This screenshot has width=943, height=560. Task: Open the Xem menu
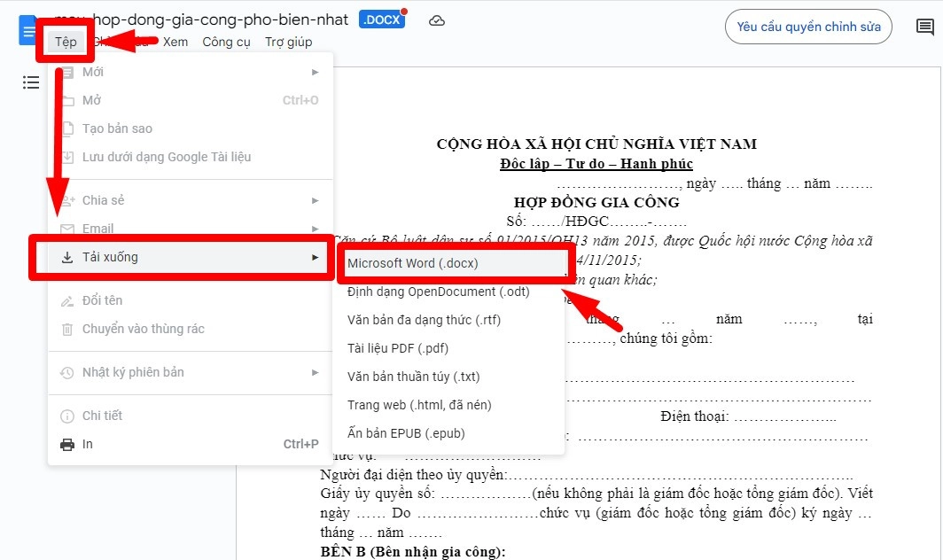(175, 42)
